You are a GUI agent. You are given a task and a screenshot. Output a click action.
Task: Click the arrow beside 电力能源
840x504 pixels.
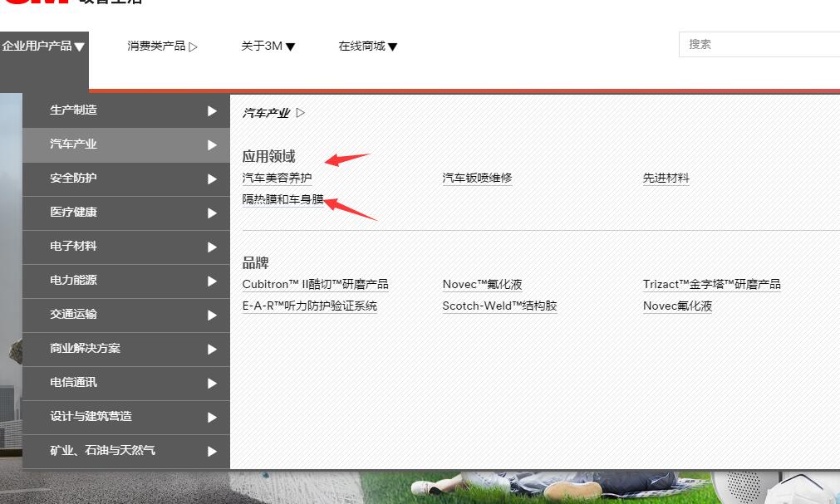[212, 281]
